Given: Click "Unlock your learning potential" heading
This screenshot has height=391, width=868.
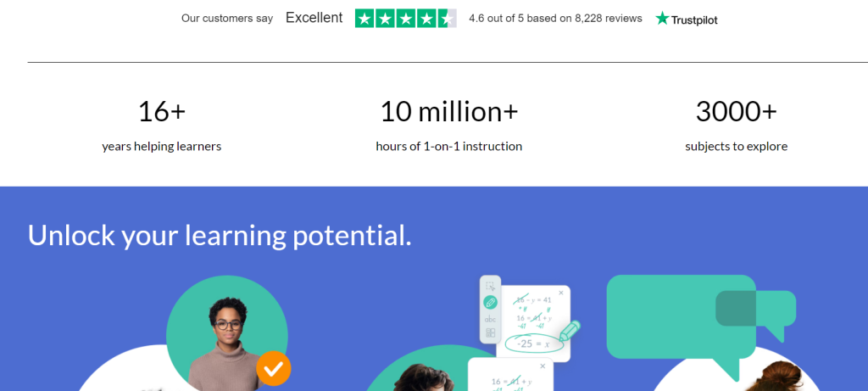Looking at the screenshot, I should coord(220,235).
